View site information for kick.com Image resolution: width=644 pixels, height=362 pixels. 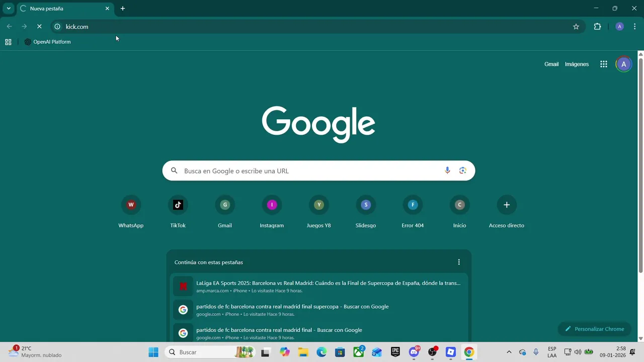click(x=57, y=27)
